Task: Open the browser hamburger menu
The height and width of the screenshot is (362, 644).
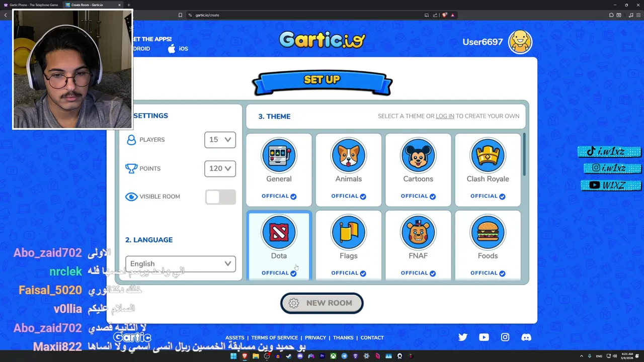Action: (x=638, y=15)
